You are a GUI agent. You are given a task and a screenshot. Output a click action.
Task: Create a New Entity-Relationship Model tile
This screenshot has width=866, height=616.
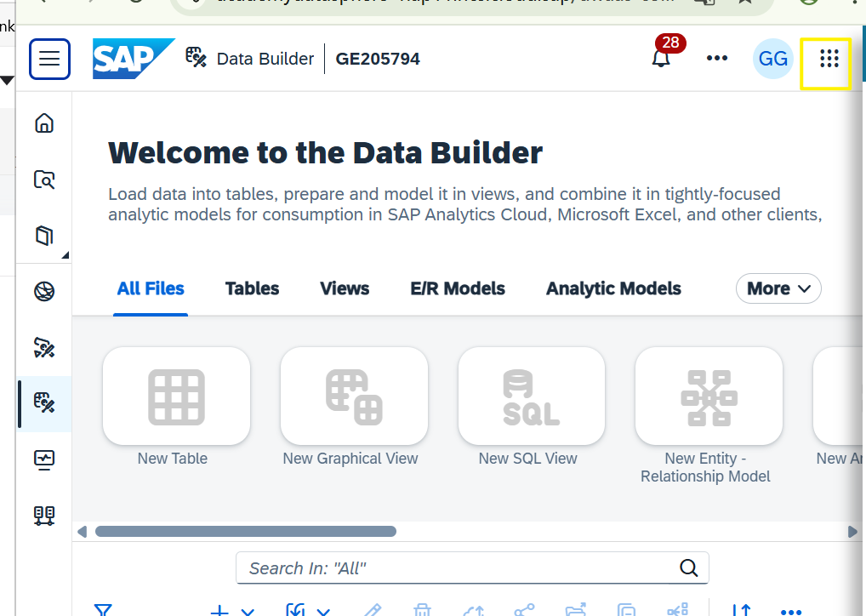tap(709, 396)
